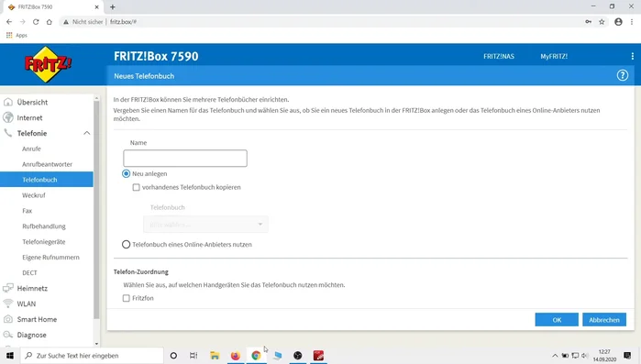The image size is (641, 364).
Task: Click the Abbrechen button
Action: [604, 320]
